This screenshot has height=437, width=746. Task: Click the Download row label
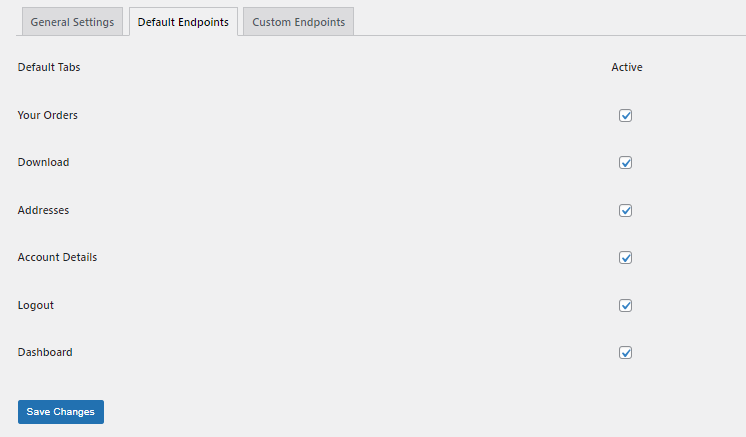click(44, 162)
